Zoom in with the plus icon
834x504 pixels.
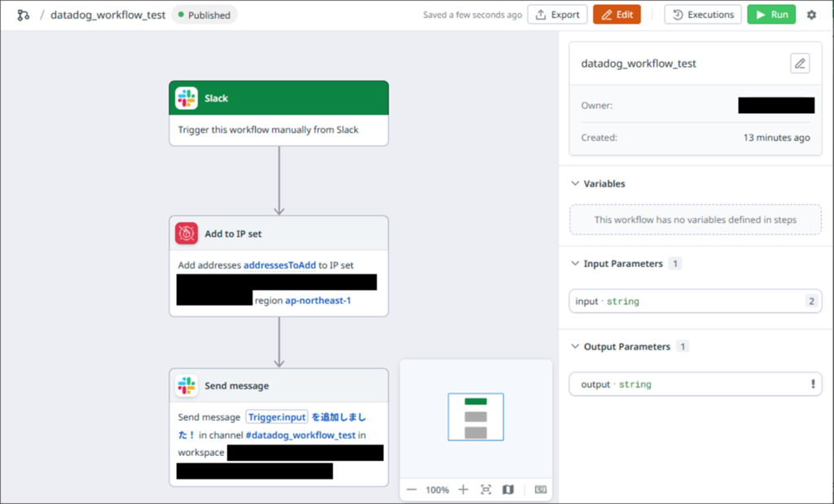[463, 489]
